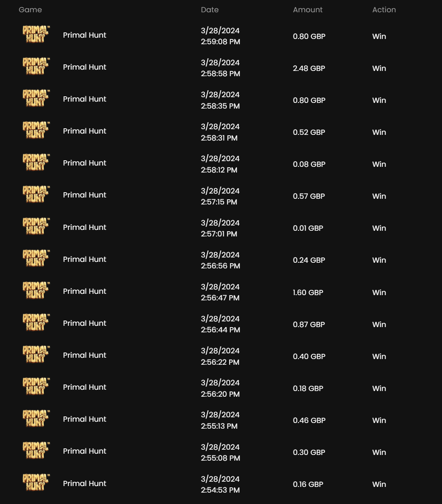This screenshot has height=504, width=442.
Task: Click the Game column header
Action: click(x=30, y=10)
